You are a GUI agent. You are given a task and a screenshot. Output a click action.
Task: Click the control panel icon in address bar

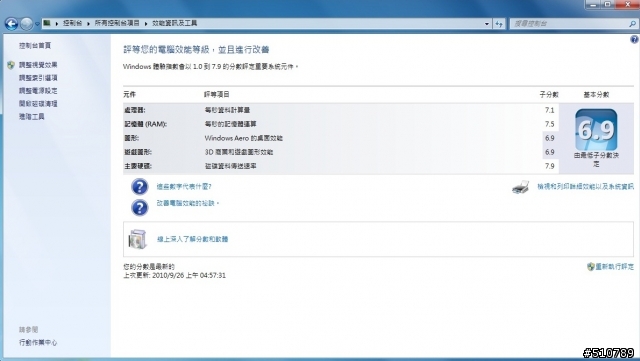tap(47, 23)
